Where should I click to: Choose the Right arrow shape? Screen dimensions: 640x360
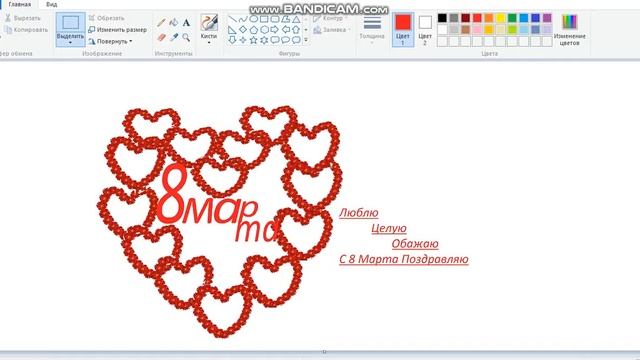[275, 30]
